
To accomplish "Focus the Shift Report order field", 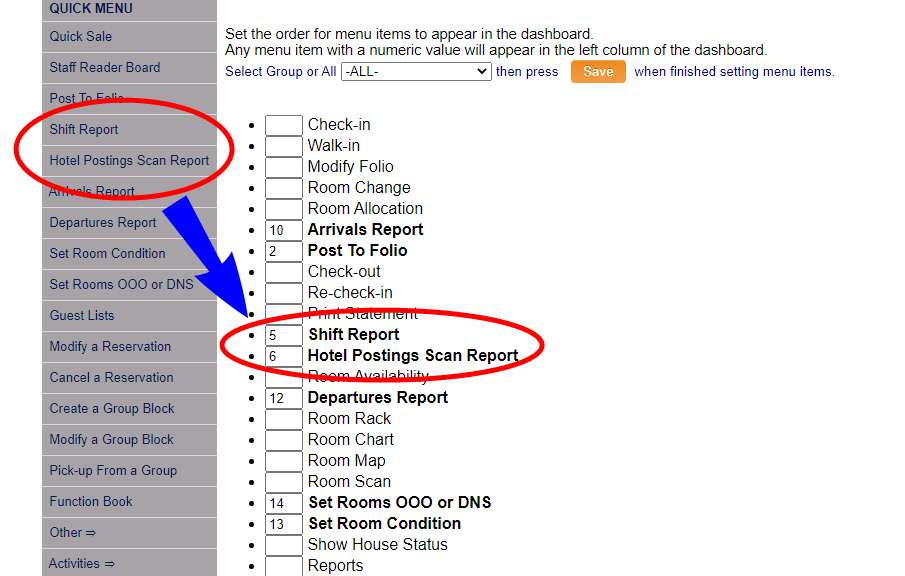I will (283, 335).
